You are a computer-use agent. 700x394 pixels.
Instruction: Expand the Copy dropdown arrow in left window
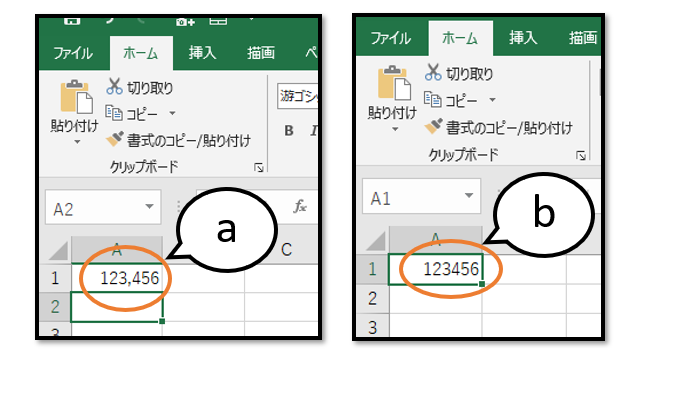[x=172, y=113]
